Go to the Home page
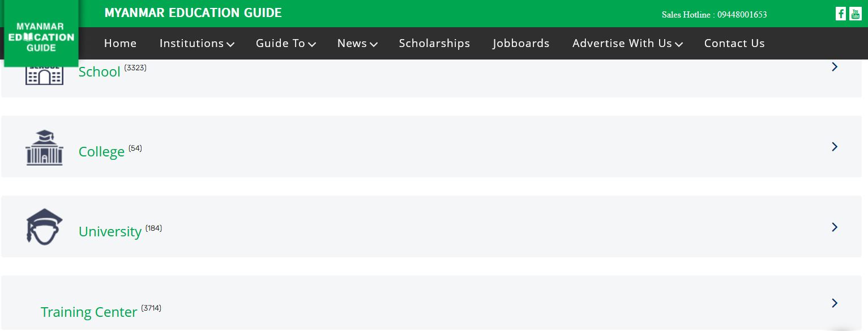 (120, 44)
